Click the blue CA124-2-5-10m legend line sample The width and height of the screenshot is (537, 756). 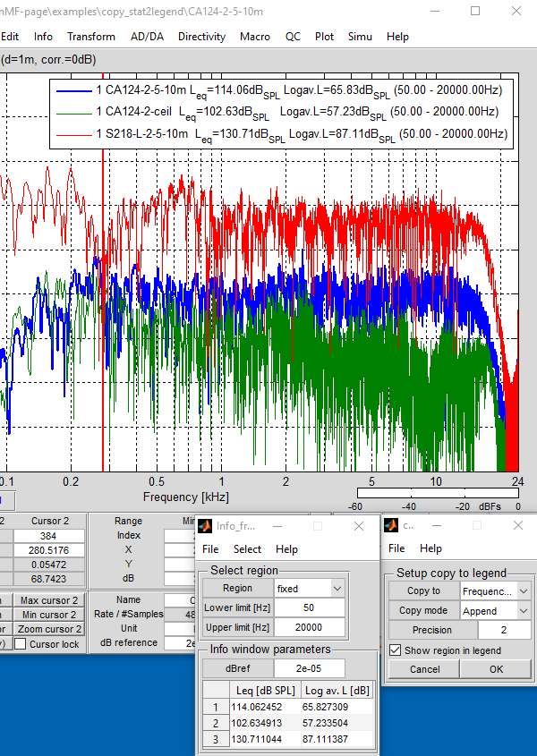(x=73, y=90)
